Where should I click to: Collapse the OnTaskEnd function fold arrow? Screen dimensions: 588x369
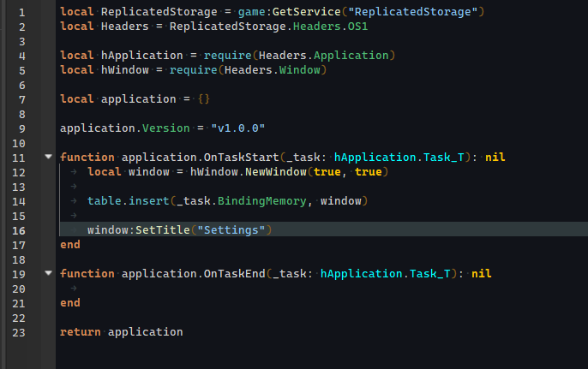click(48, 274)
